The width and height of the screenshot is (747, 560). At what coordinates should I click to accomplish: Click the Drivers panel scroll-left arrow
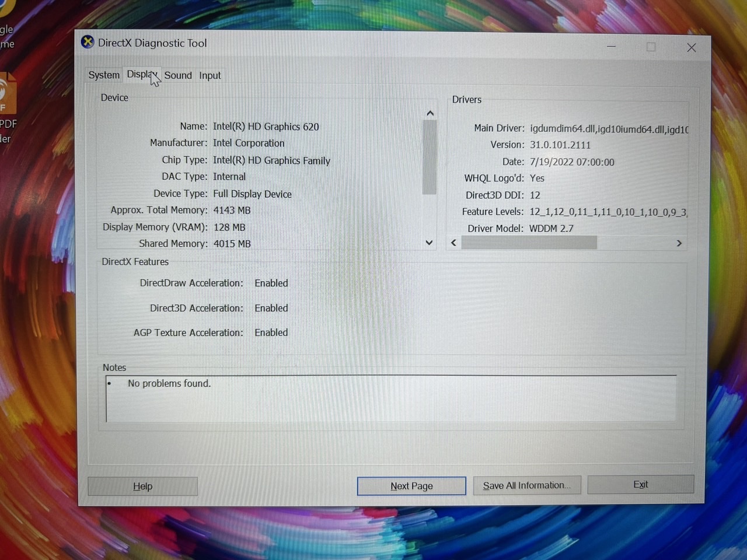(453, 243)
